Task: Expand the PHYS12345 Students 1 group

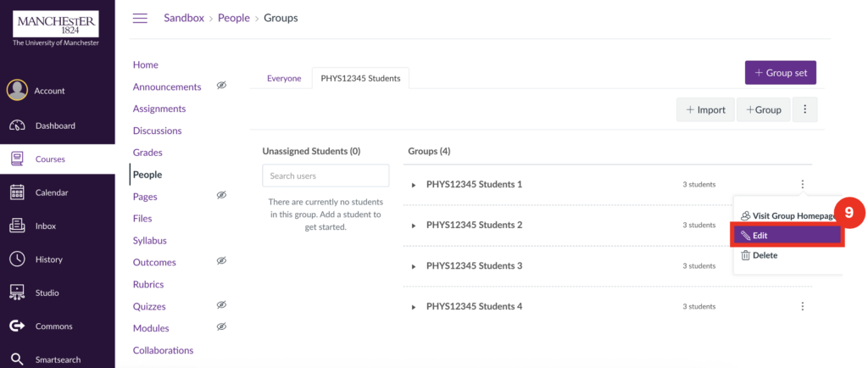Action: coord(414,185)
